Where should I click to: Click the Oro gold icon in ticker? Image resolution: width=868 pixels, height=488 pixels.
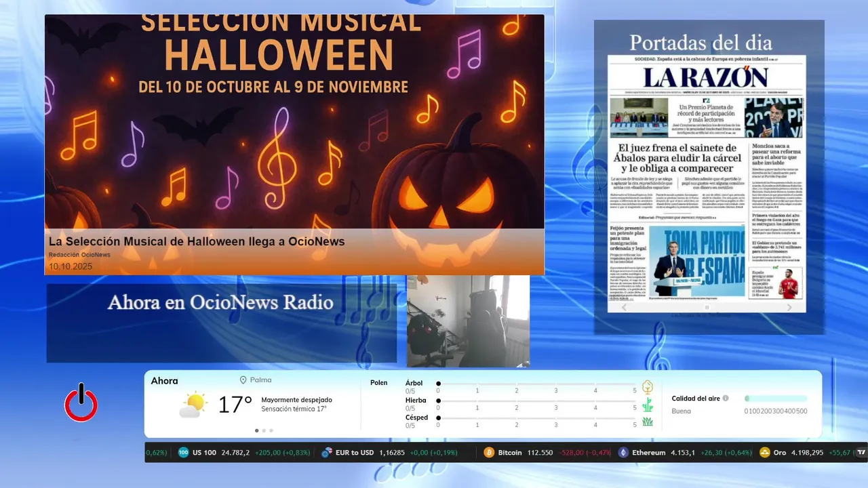(765, 453)
